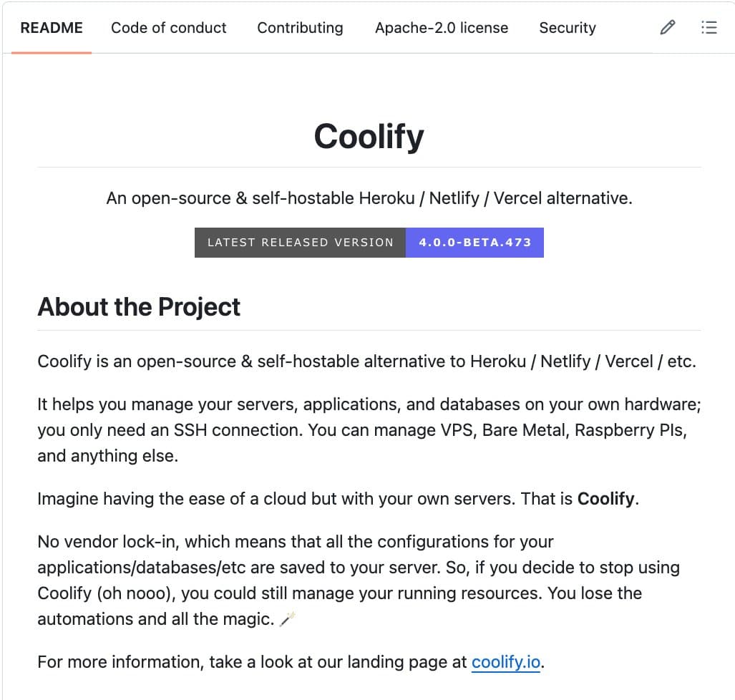Open the table of contents outline icon

click(709, 27)
